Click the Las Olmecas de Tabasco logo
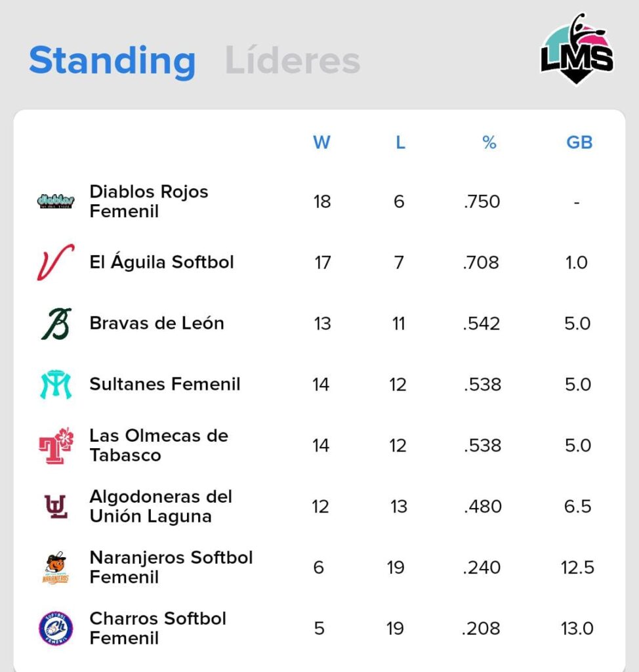Image resolution: width=639 pixels, height=672 pixels. pyautogui.click(x=56, y=446)
